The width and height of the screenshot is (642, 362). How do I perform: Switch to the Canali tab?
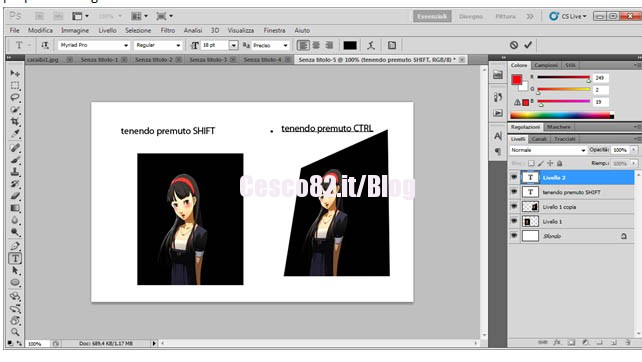point(539,139)
